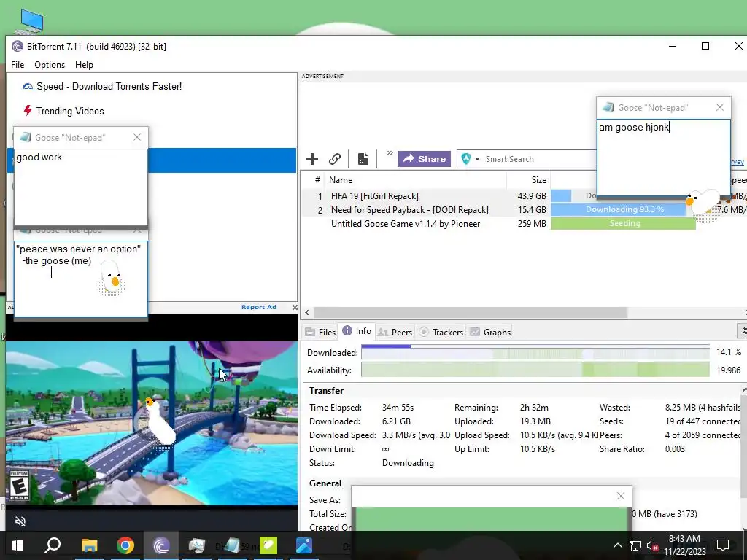Click into the "good work" notepad text
747x560 pixels.
click(x=81, y=187)
